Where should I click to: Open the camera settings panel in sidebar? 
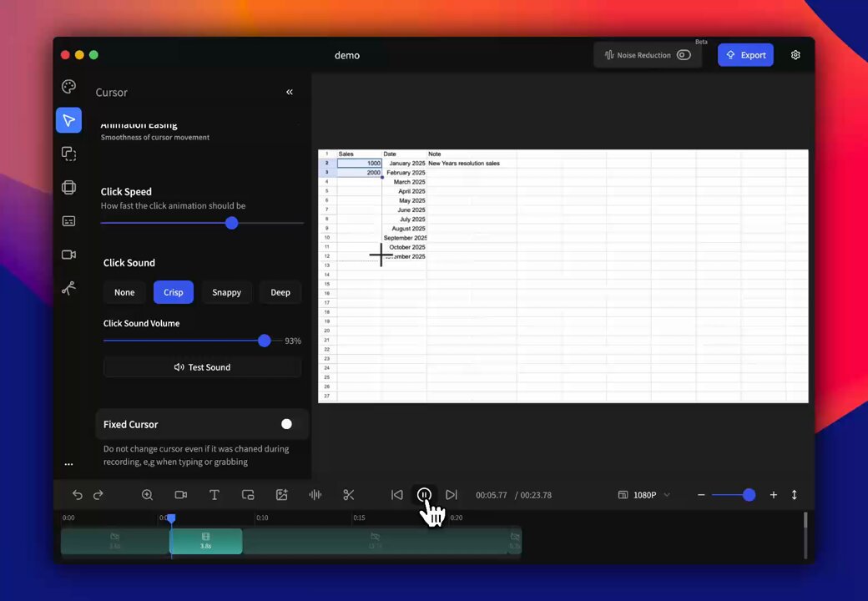(x=68, y=255)
